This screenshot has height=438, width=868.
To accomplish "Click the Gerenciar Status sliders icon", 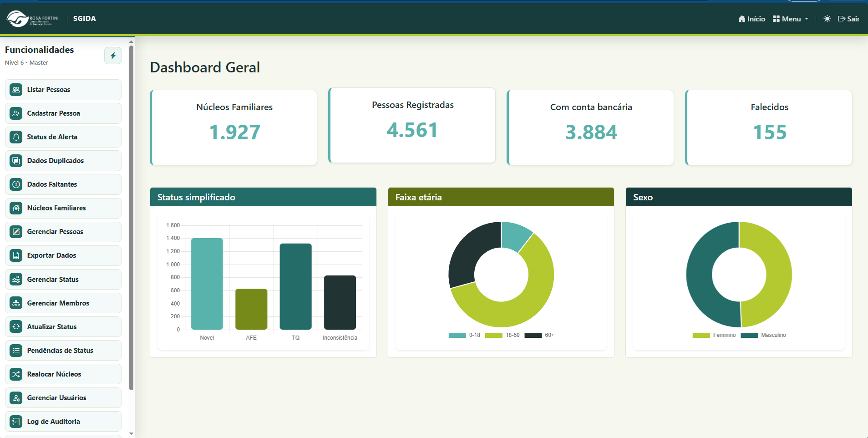I will 16,280.
